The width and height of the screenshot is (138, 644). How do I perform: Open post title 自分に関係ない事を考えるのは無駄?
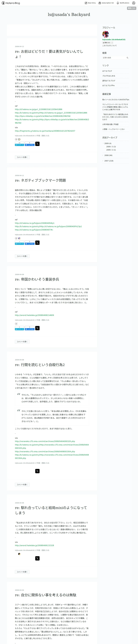point(46,595)
